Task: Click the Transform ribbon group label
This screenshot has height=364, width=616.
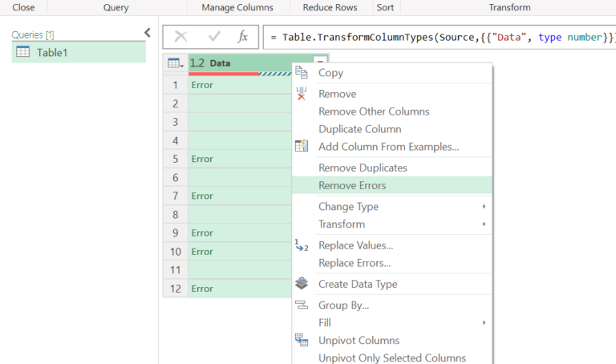Action: point(509,7)
